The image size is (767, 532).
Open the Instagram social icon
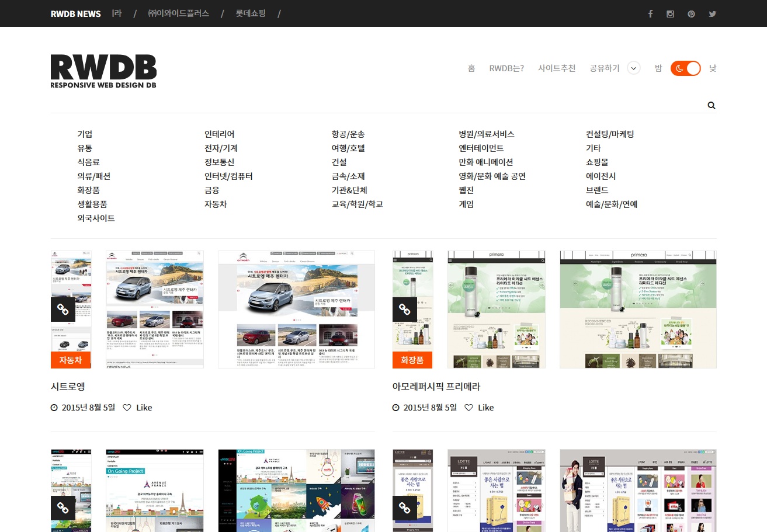click(x=671, y=14)
